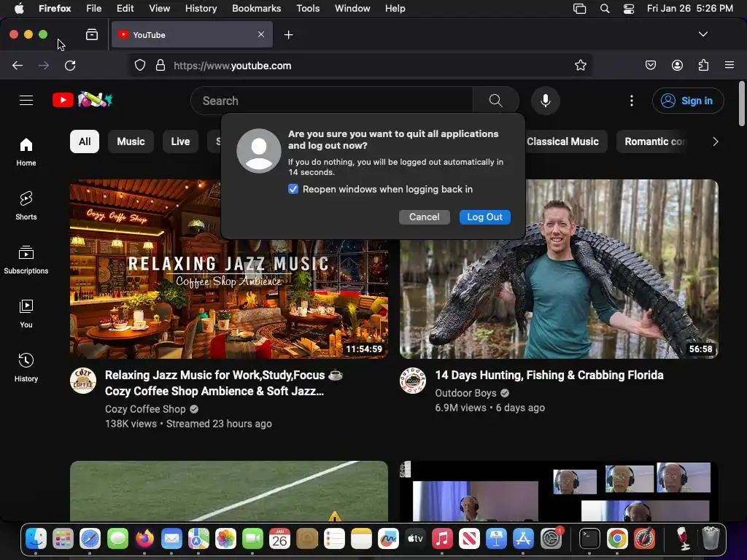Click the YouTube logo

82,100
